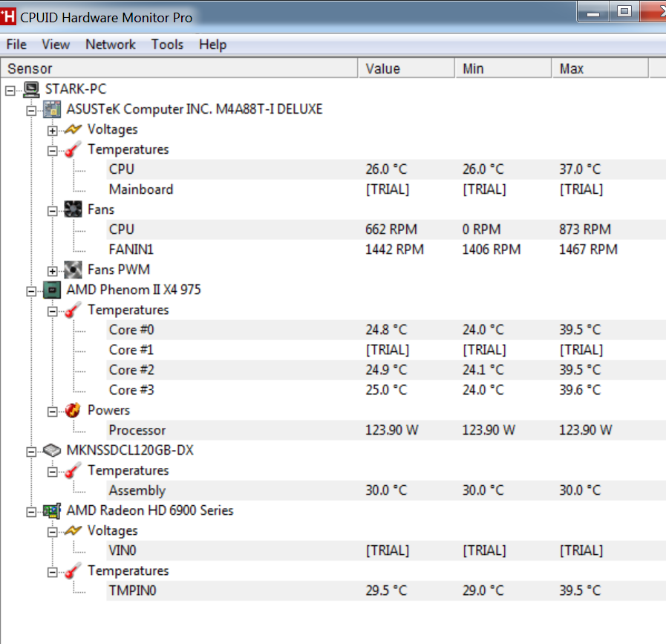Click the 29.0 °C TMPIN0 min value

[483, 591]
